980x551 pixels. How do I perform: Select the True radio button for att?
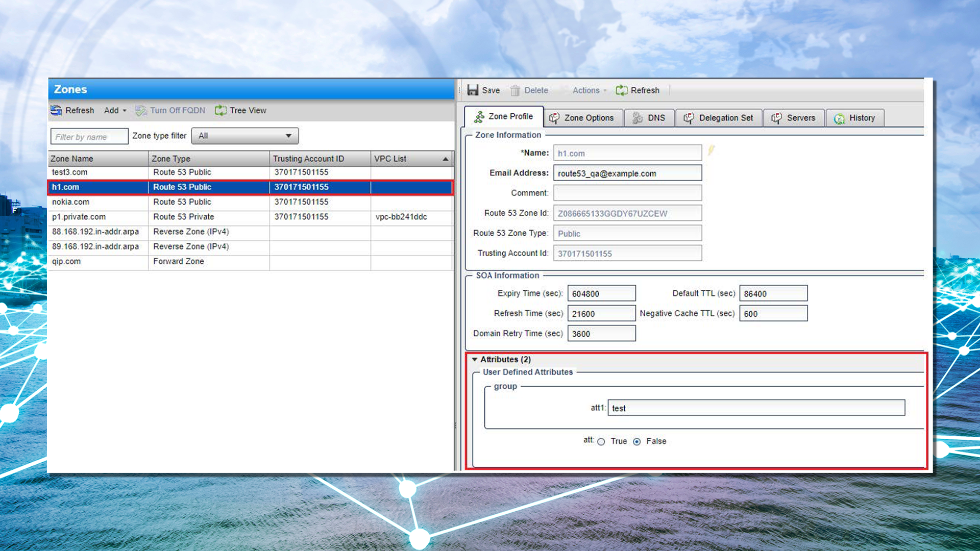click(601, 442)
